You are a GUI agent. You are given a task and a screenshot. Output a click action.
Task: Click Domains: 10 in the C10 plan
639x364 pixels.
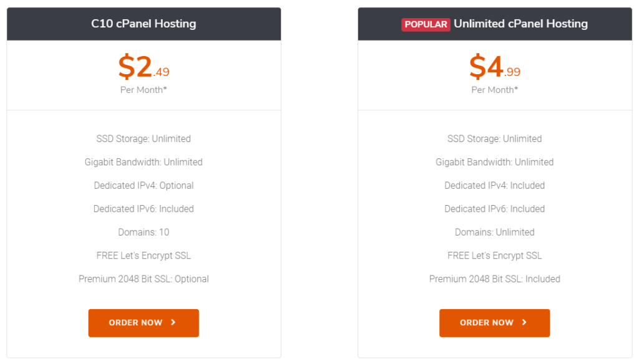pyautogui.click(x=144, y=232)
